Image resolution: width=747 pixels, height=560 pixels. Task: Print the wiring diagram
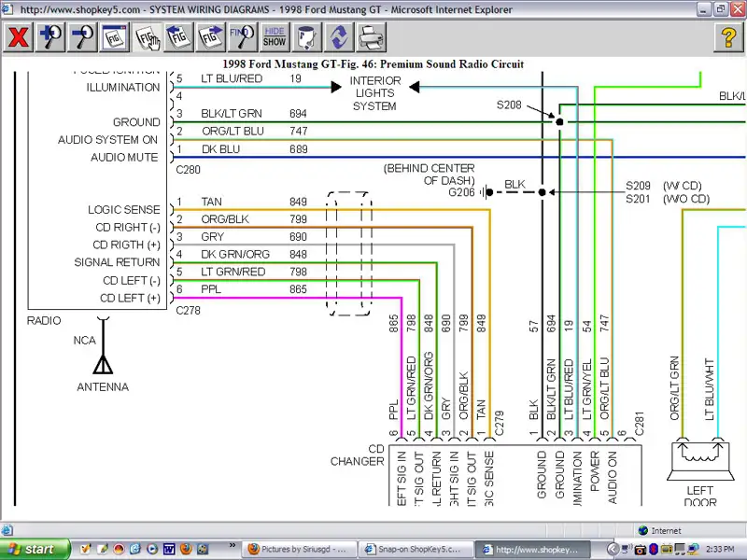point(371,37)
